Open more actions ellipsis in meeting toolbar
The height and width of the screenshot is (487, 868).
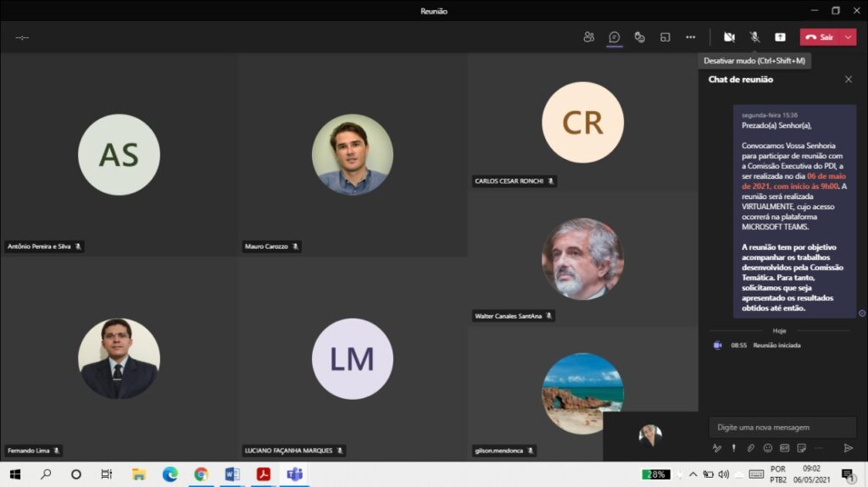point(691,37)
